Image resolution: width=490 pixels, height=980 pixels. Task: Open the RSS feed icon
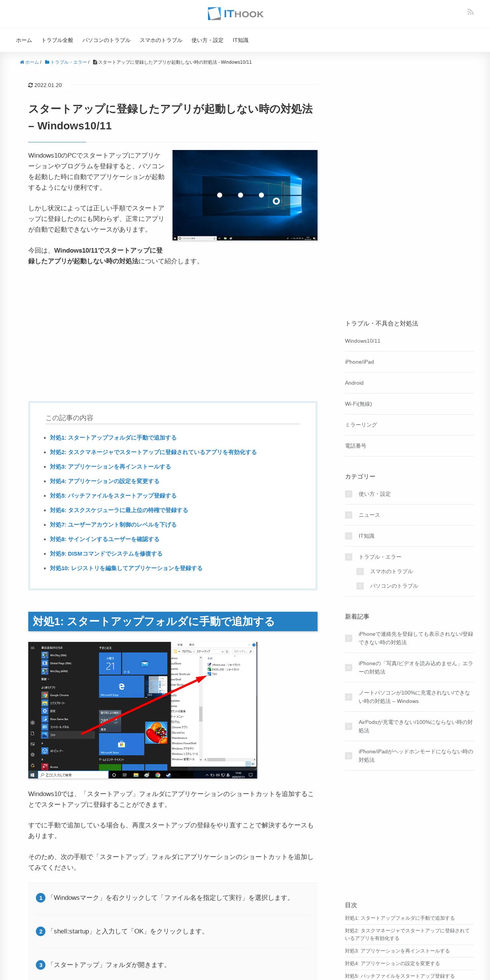(471, 12)
